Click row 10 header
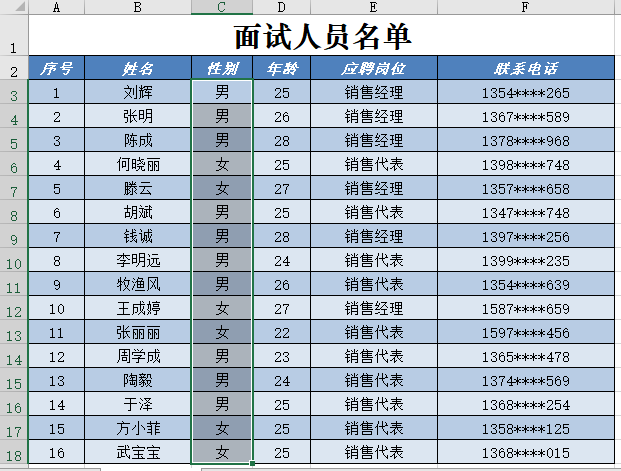Image resolution: width=621 pixels, height=471 pixels. pos(13,262)
